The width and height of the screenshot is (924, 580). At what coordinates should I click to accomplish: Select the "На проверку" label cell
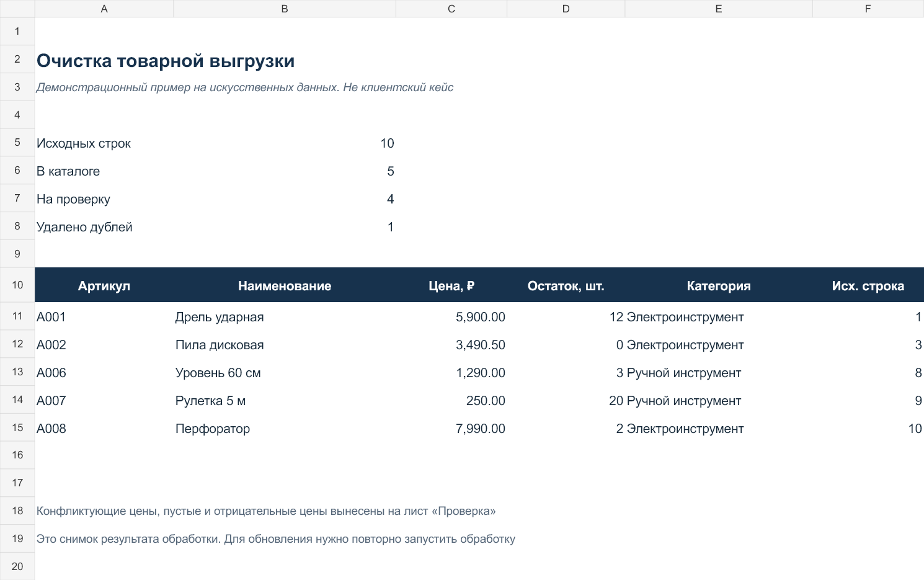[x=104, y=199]
